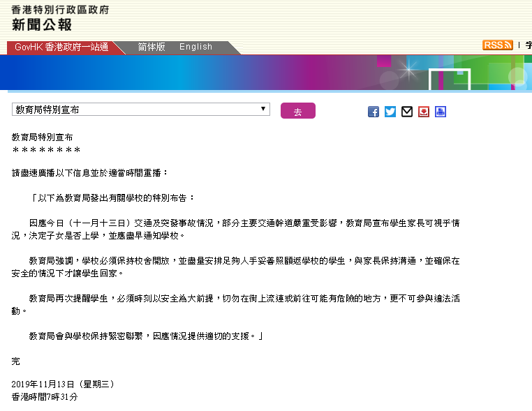Click the red download icon

(x=423, y=112)
